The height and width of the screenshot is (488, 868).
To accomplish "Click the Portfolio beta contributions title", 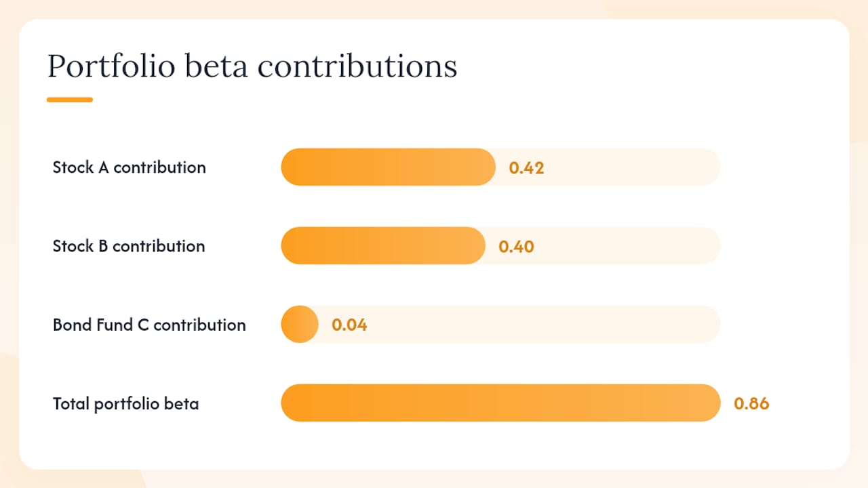I will pyautogui.click(x=252, y=67).
